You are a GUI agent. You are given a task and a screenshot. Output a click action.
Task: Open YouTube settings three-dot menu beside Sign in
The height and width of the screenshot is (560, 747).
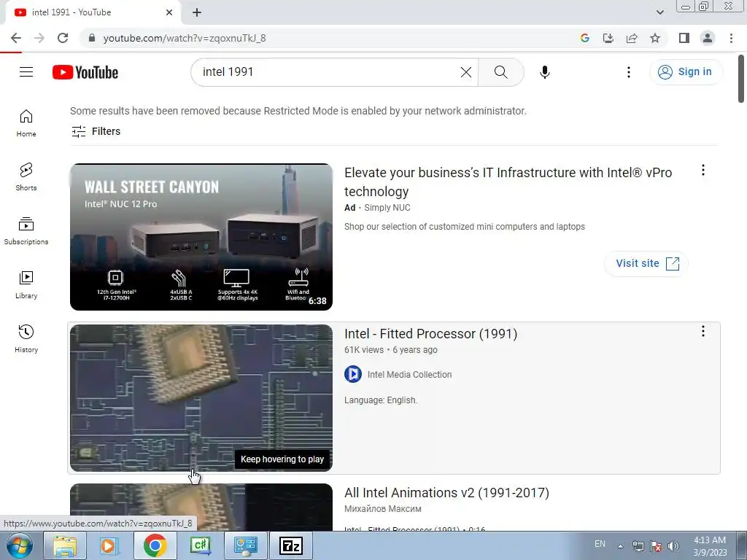point(628,72)
